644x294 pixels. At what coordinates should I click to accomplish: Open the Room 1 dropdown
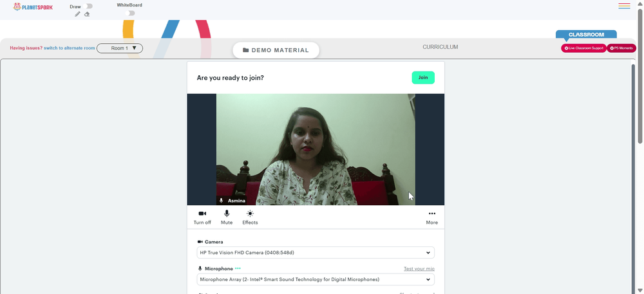pyautogui.click(x=120, y=48)
